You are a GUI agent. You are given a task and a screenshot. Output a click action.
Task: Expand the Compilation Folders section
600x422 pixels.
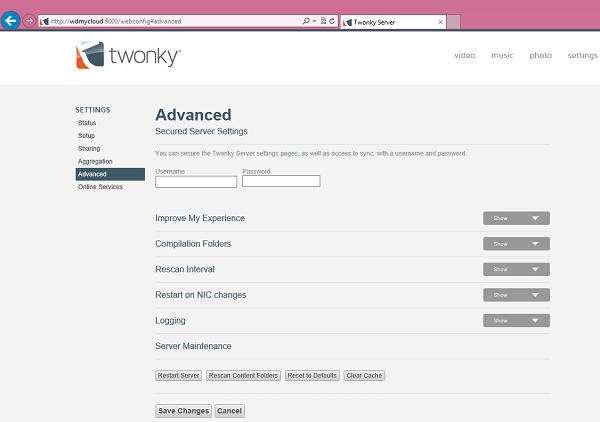pyautogui.click(x=516, y=244)
